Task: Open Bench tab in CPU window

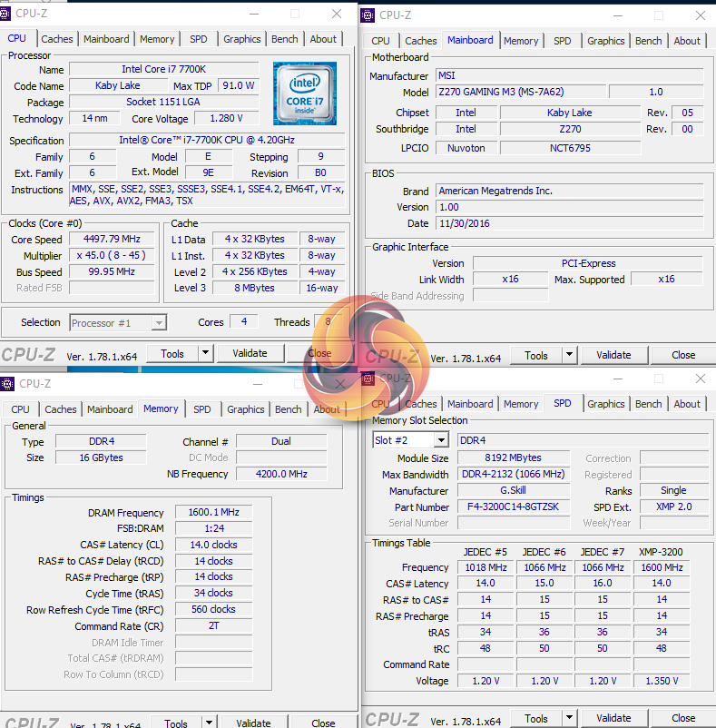Action: (x=284, y=39)
